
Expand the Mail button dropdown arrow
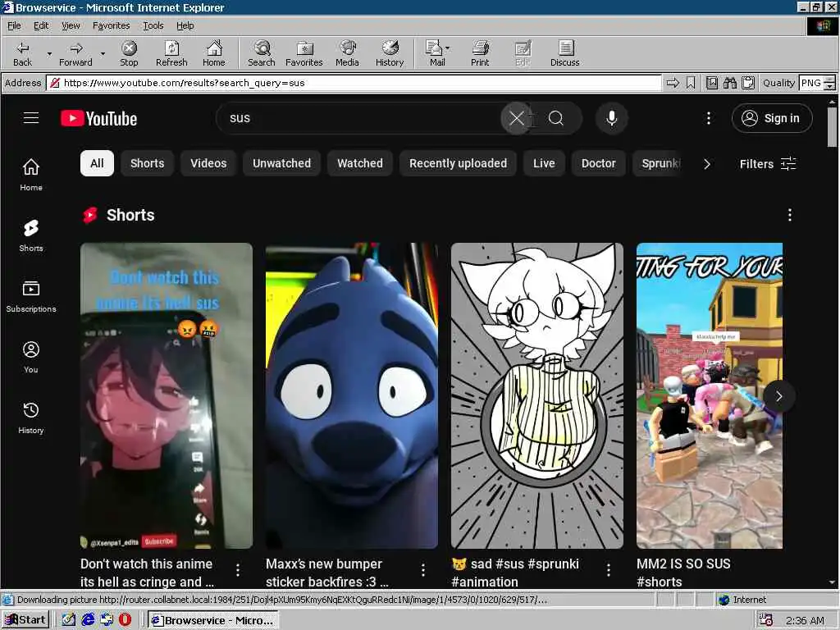(448, 48)
